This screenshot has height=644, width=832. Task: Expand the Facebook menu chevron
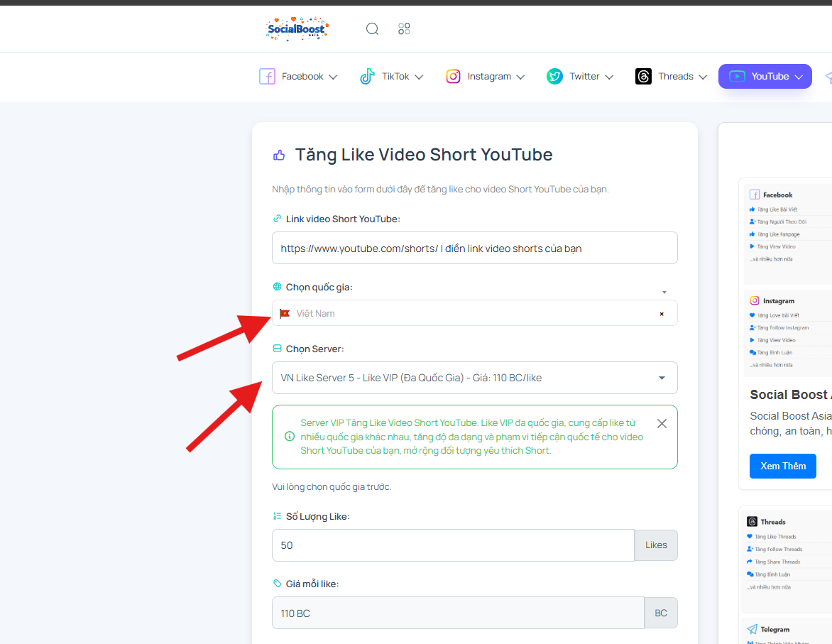click(333, 77)
